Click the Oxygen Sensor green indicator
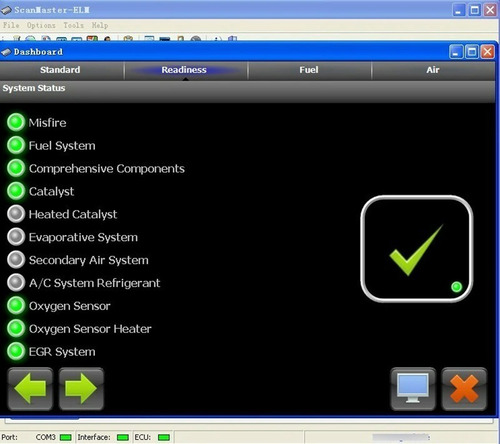Screen dimensions: 500x444 pyautogui.click(x=16, y=305)
